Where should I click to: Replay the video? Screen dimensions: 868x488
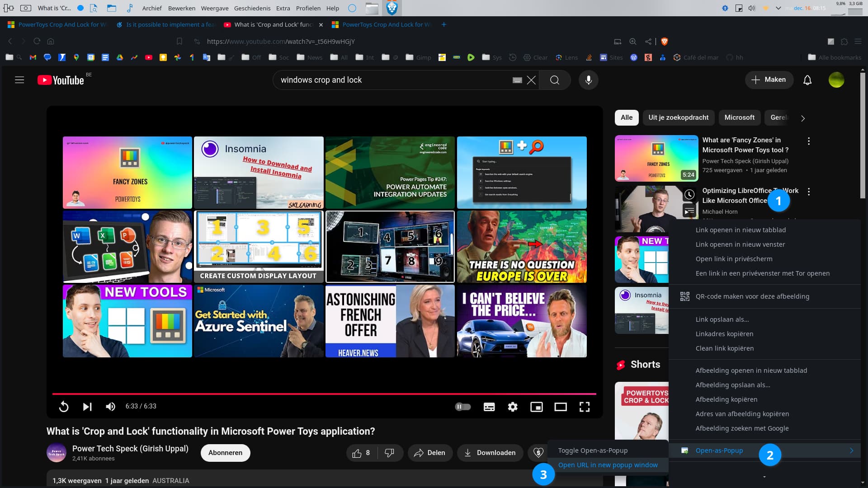[x=64, y=407]
